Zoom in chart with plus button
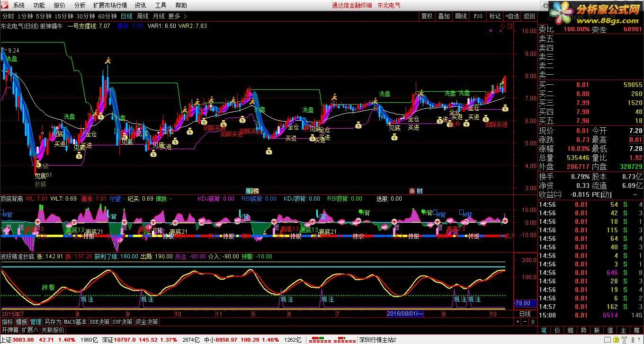The image size is (644, 344). 518,322
